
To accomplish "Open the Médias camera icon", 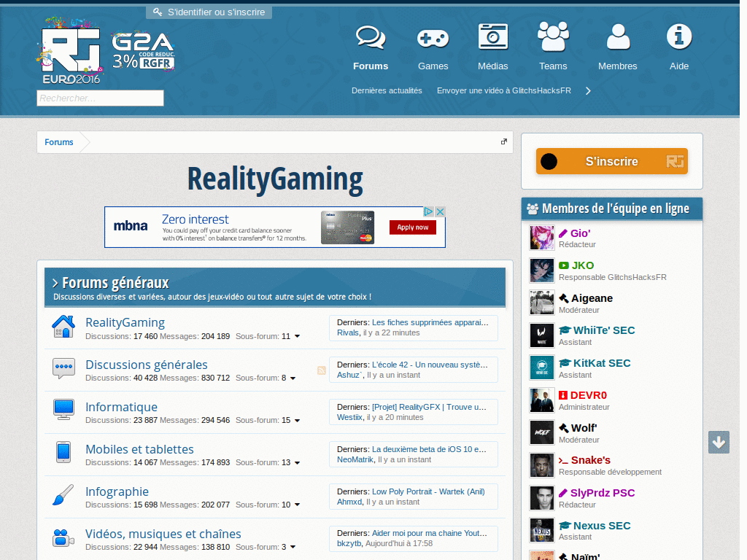I will 493,36.
